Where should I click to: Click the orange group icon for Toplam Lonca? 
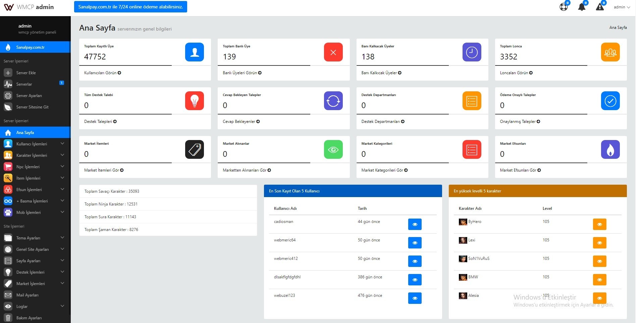coord(610,52)
